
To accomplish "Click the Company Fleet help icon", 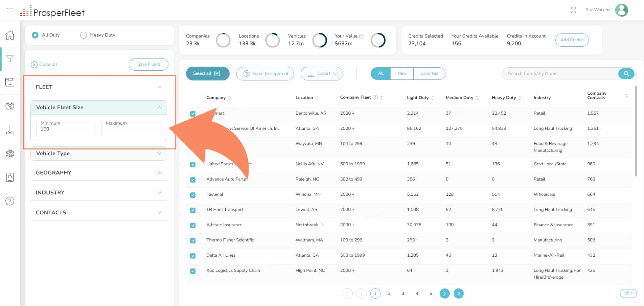I will 375,98.
